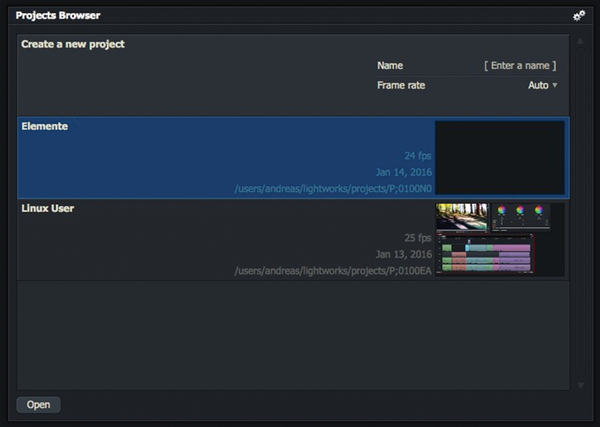This screenshot has width=600, height=427.
Task: Click the Frame rate label
Action: 401,85
